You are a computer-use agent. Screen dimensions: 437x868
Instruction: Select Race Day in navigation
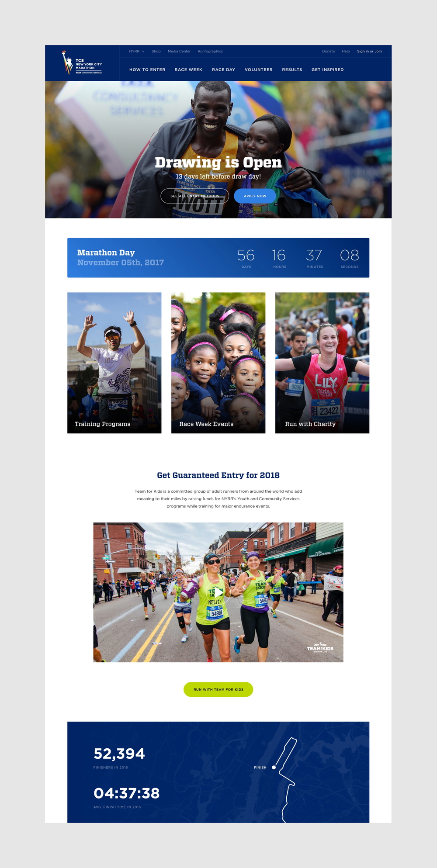point(223,70)
